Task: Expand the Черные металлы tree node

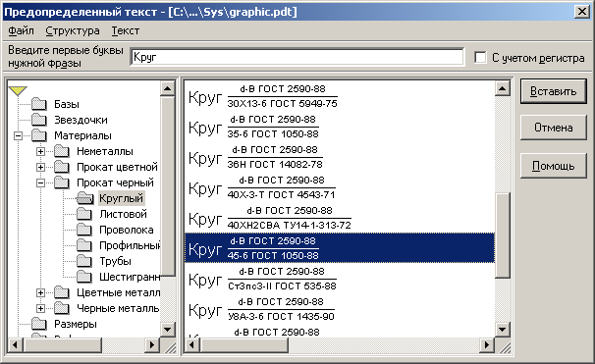Action: pos(40,308)
